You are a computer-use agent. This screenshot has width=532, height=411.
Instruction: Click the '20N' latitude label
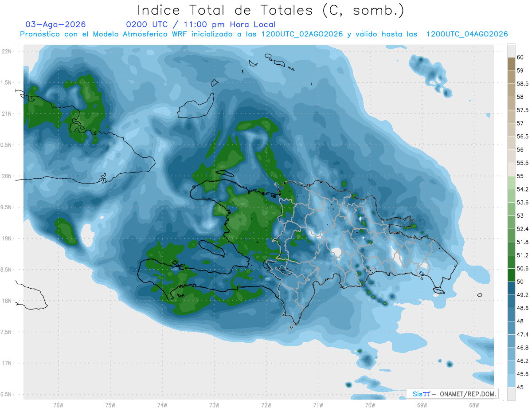pyautogui.click(x=6, y=176)
